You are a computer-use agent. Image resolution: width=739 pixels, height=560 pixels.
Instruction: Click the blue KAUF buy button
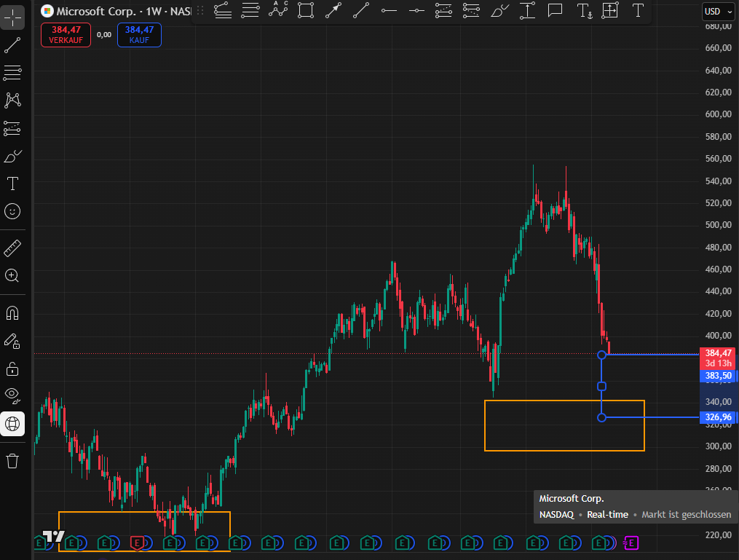click(x=139, y=35)
